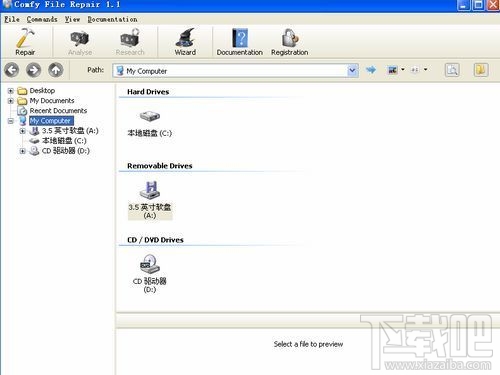
Task: Select the 3.5 floppy (A:) drive icon
Action: (150, 190)
